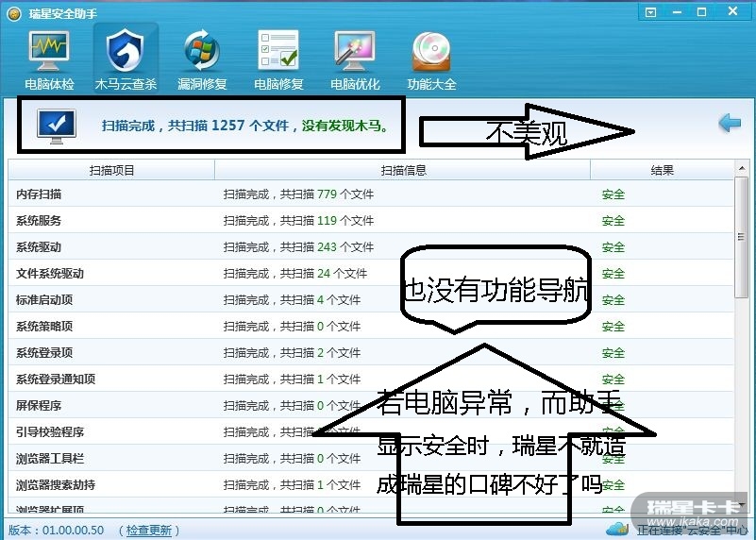Viewport: 756px width, 540px height.
Task: Select the 引导校验程序 row
Action: click(x=370, y=432)
